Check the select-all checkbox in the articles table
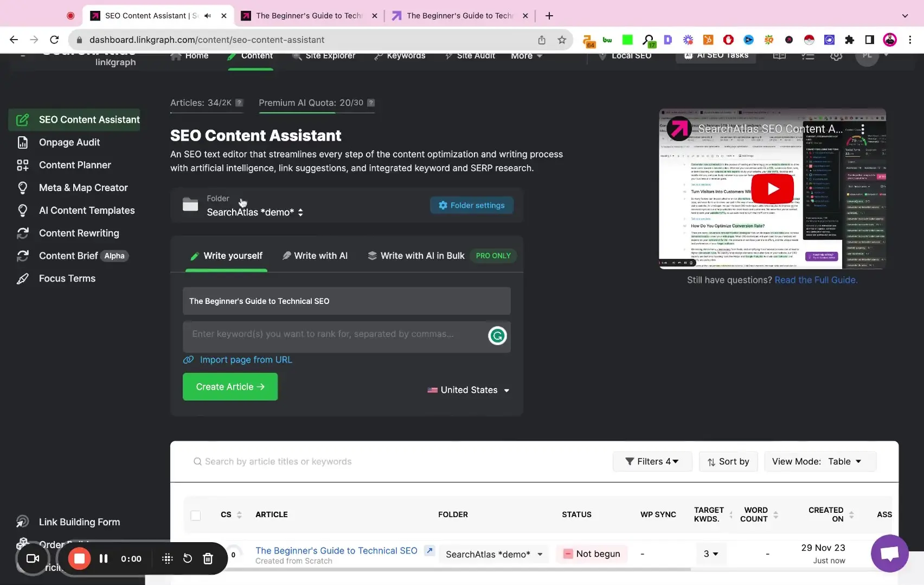 click(195, 515)
